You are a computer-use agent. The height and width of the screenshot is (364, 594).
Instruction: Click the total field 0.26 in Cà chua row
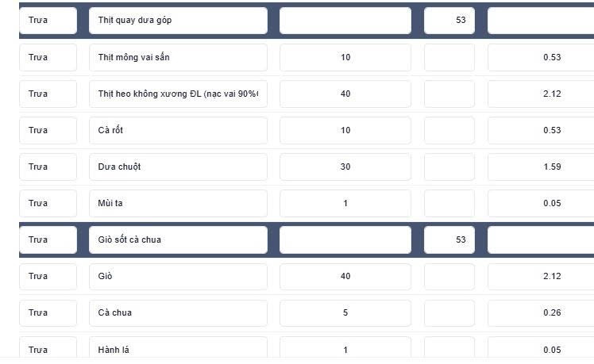pos(541,313)
